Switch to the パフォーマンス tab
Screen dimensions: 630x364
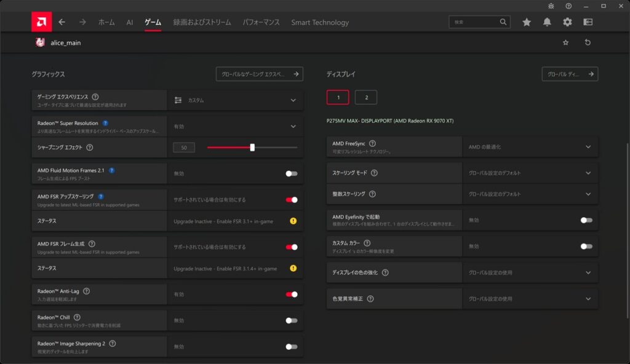(261, 22)
